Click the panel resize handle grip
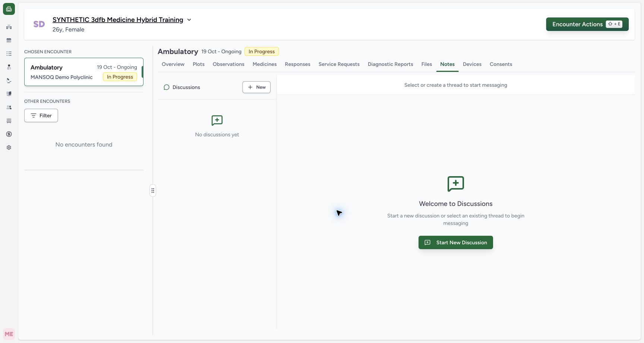 coord(153,191)
